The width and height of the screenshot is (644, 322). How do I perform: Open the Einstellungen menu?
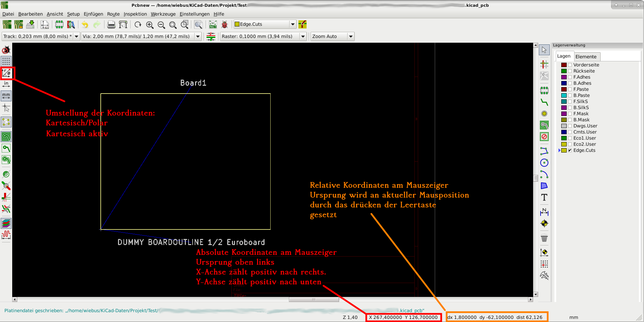[195, 14]
